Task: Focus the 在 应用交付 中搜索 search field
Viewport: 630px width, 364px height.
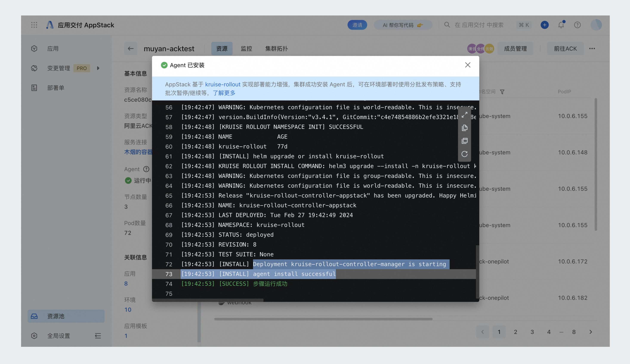Action: pyautogui.click(x=479, y=25)
